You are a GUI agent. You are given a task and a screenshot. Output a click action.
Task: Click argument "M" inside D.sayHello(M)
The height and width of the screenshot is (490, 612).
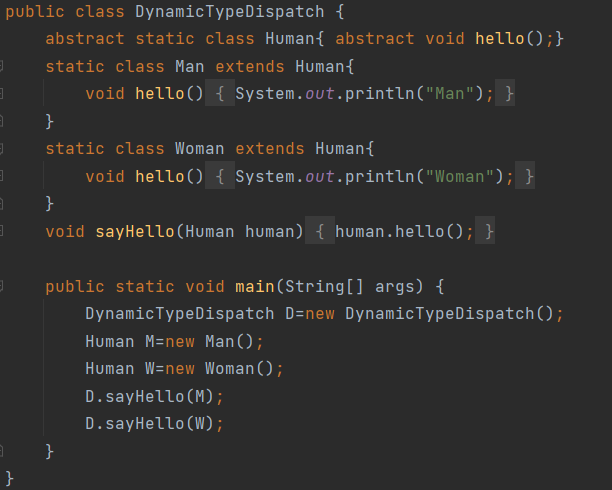pyautogui.click(x=199, y=397)
